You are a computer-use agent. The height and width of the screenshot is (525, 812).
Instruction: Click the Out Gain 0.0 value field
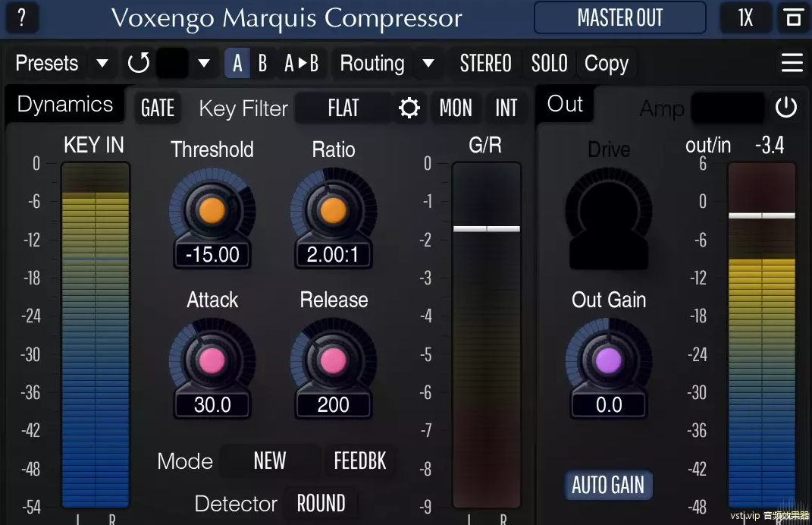point(609,405)
